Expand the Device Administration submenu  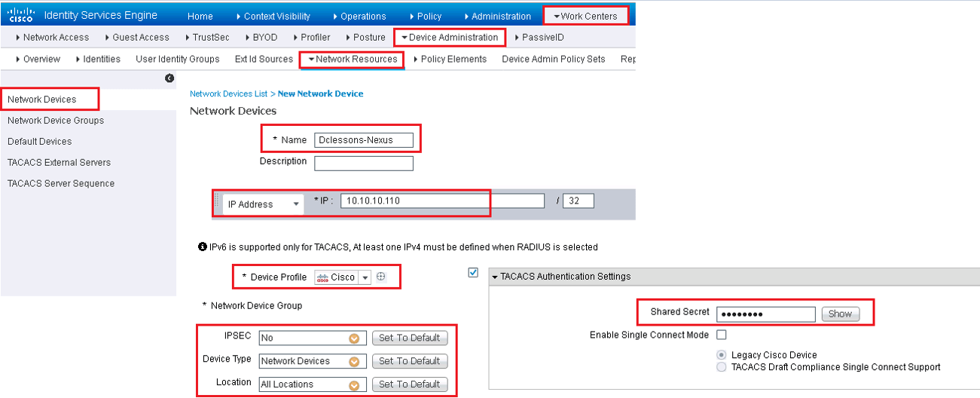tap(450, 37)
